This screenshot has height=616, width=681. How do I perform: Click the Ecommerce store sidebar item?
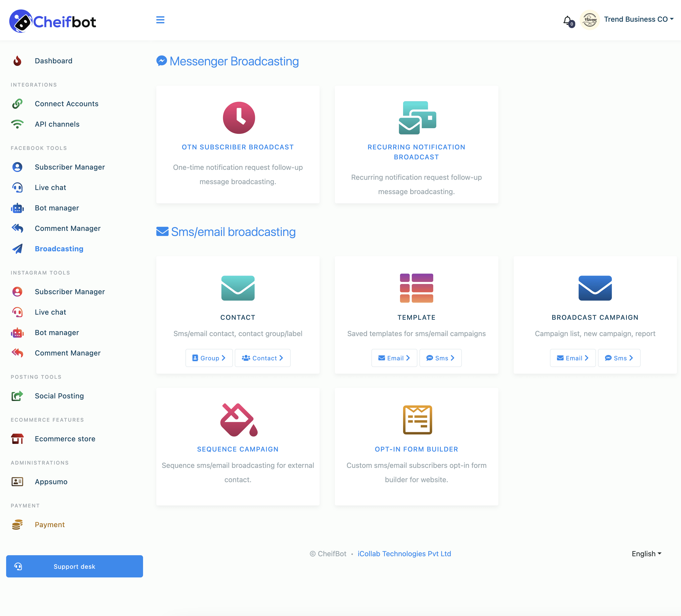[x=65, y=438]
